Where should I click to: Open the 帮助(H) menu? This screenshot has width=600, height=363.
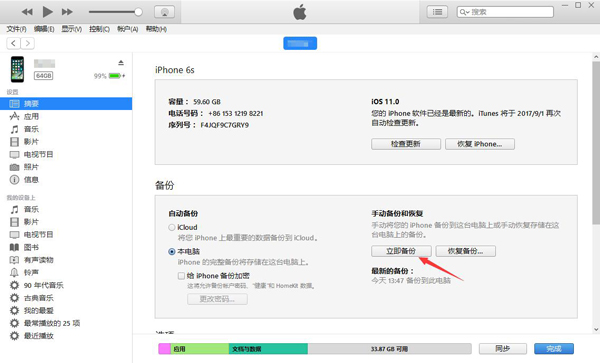156,29
